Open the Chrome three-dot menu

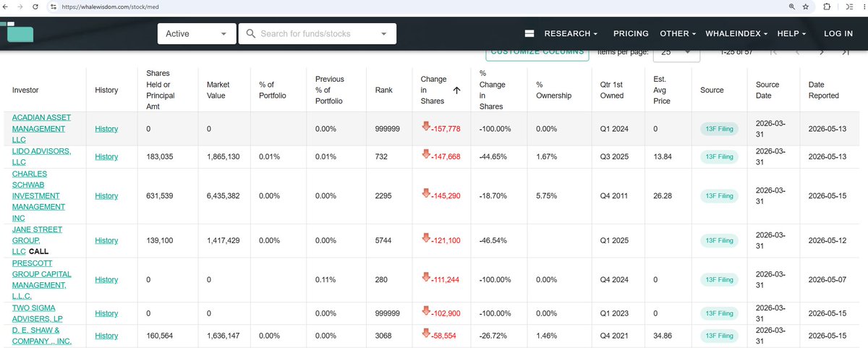(864, 6)
